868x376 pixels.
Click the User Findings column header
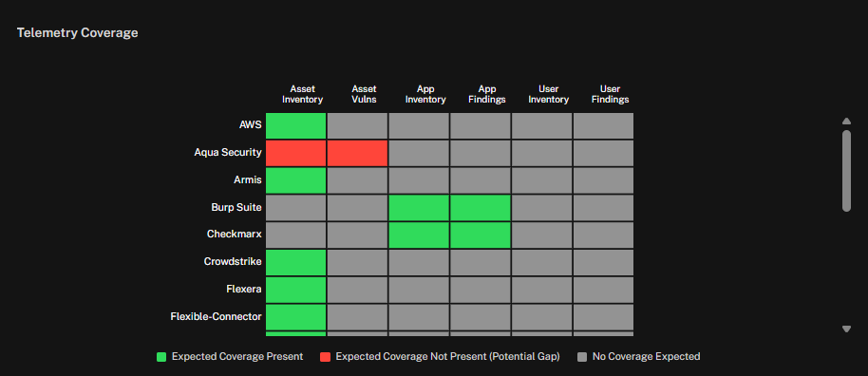(610, 94)
